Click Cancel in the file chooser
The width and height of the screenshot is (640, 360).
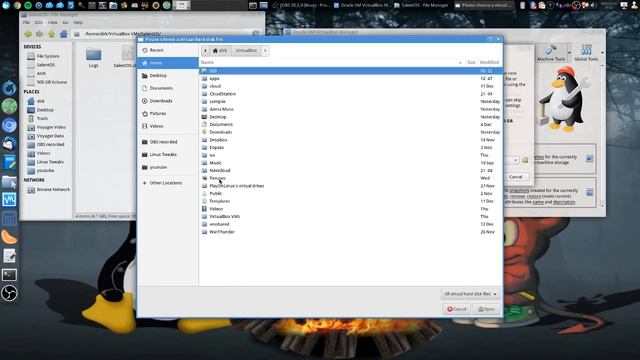(x=456, y=309)
